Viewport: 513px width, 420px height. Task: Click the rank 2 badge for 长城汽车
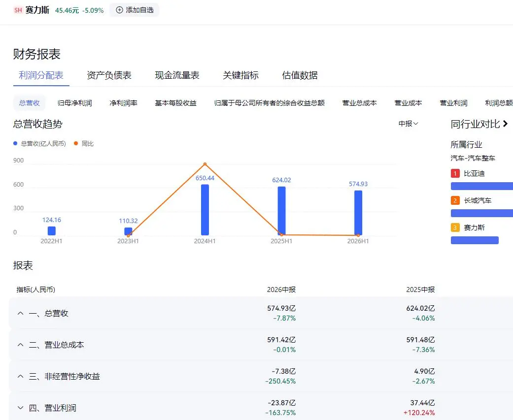pos(455,200)
